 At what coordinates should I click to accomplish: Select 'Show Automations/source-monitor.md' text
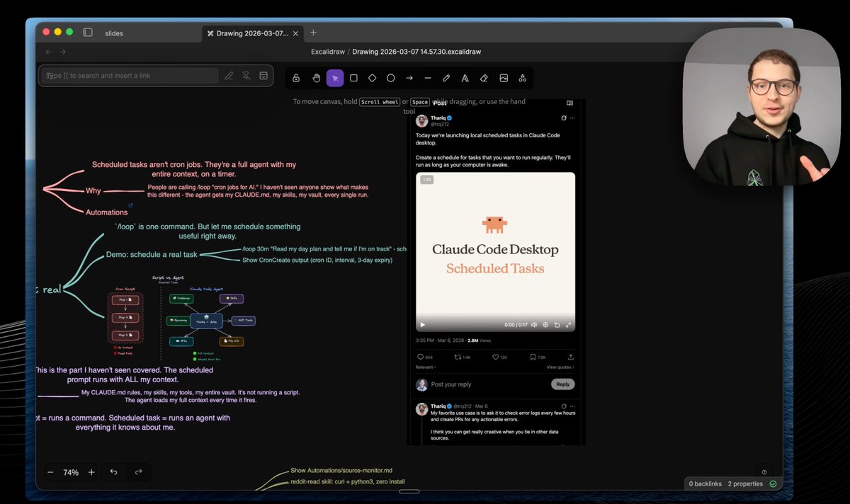coord(341,471)
